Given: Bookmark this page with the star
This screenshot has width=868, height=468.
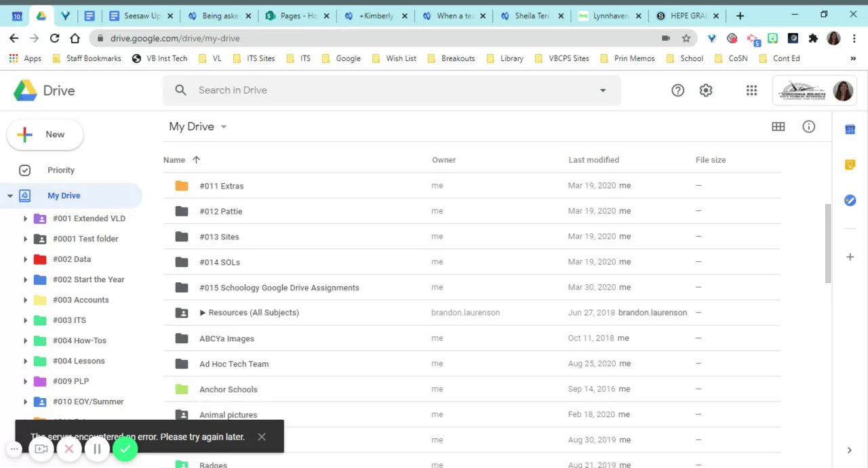Looking at the screenshot, I should click(686, 39).
